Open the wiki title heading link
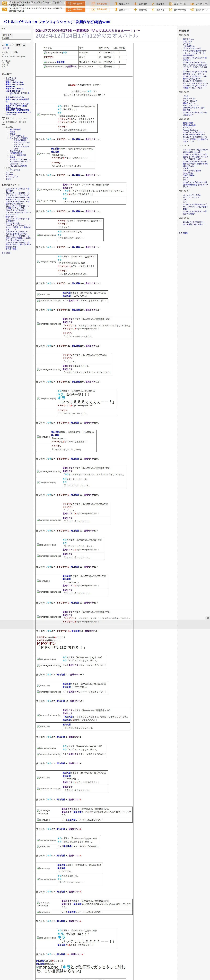 click(x=56, y=22)
